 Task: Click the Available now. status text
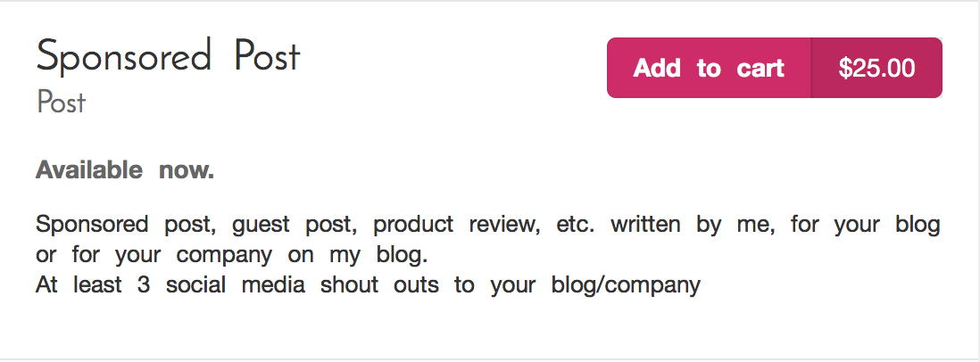point(125,169)
